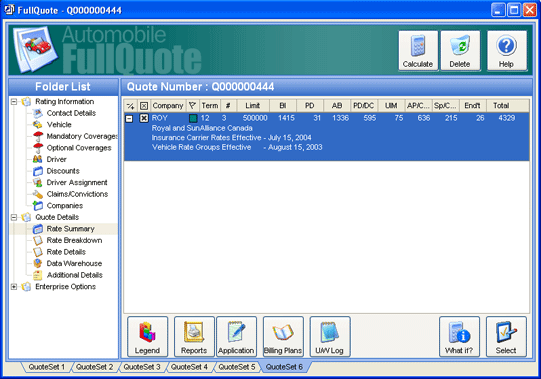Expand the Enterprise Options tree node
The width and height of the screenshot is (541, 379).
[x=14, y=286]
